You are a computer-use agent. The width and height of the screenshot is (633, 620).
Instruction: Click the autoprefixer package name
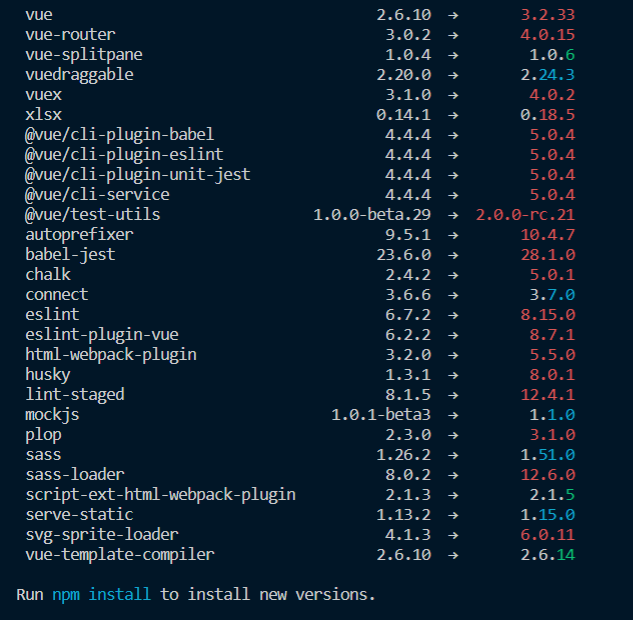(79, 234)
